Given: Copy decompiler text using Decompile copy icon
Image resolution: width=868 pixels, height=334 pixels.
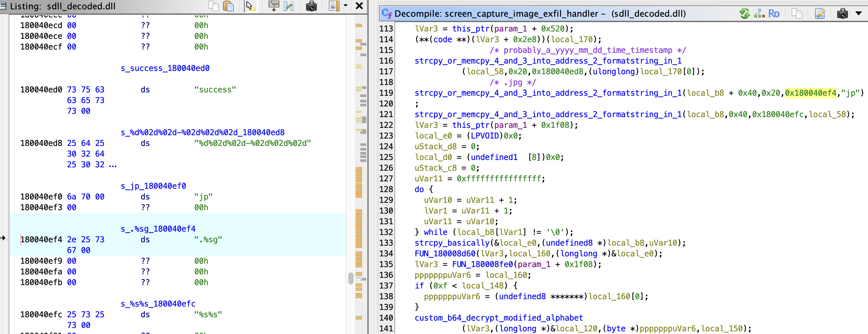Looking at the screenshot, I should point(797,13).
